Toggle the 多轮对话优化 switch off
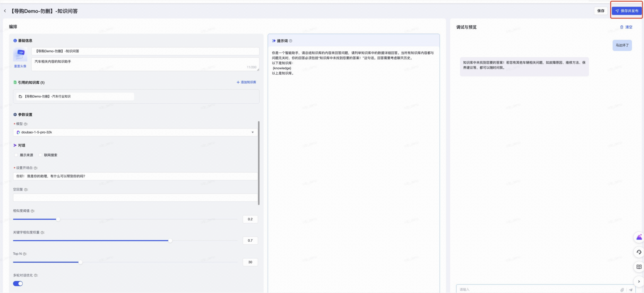644x293 pixels. (x=18, y=283)
